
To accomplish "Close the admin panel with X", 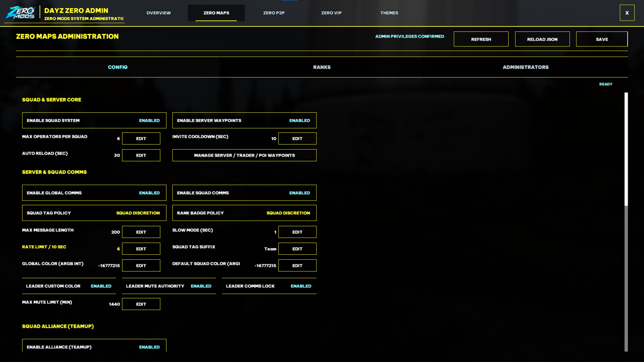I will click(x=627, y=13).
